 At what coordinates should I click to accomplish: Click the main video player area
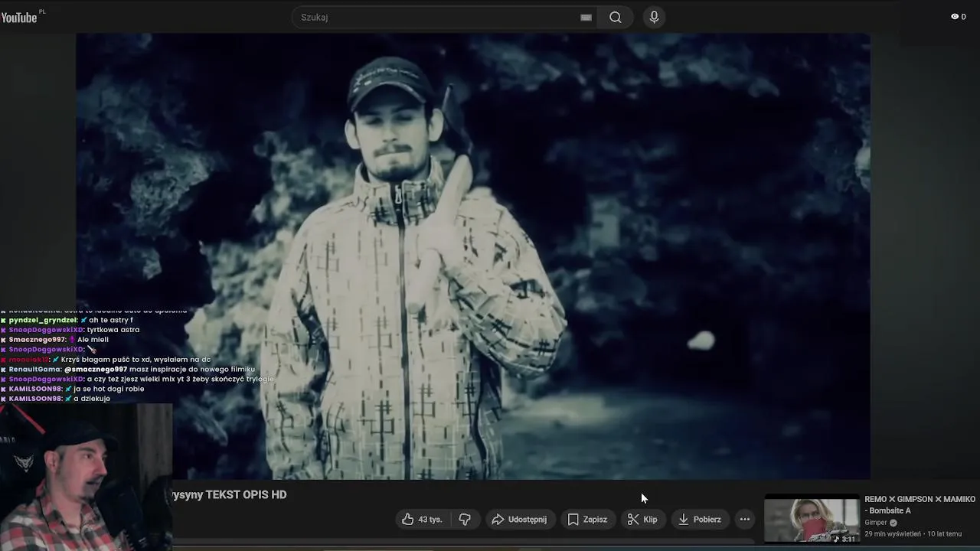tap(472, 256)
